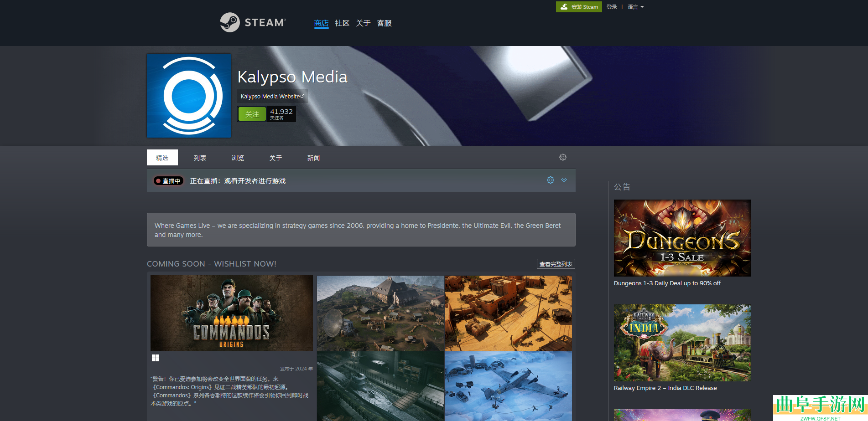View the dark submarine dock screenshot
The width and height of the screenshot is (868, 421).
coord(380,386)
